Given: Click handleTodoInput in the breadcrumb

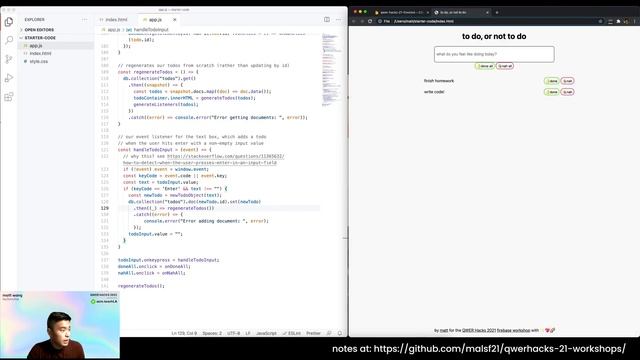Looking at the screenshot, I should tap(151, 30).
